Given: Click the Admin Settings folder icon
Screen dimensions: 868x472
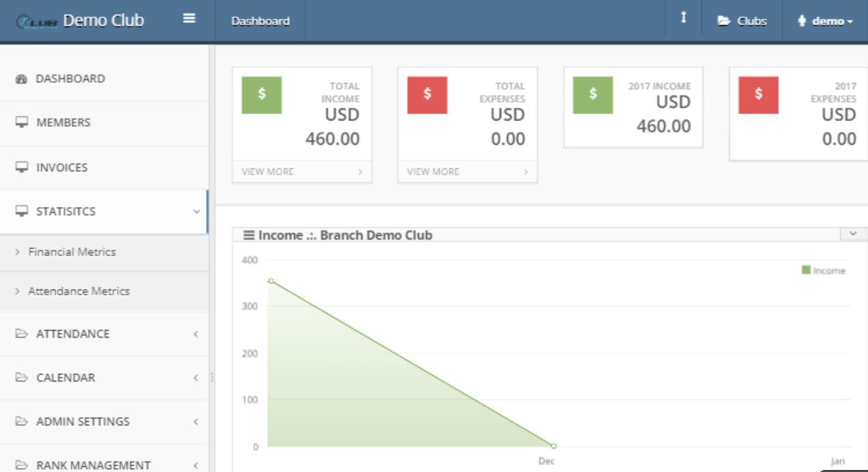Looking at the screenshot, I should [x=21, y=421].
